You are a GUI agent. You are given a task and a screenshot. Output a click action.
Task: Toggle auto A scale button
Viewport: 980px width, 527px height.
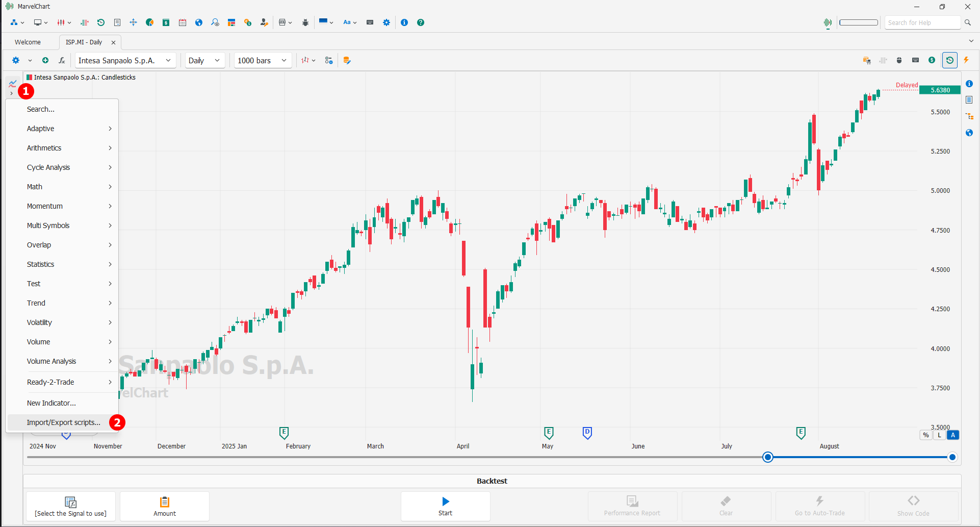pos(953,435)
